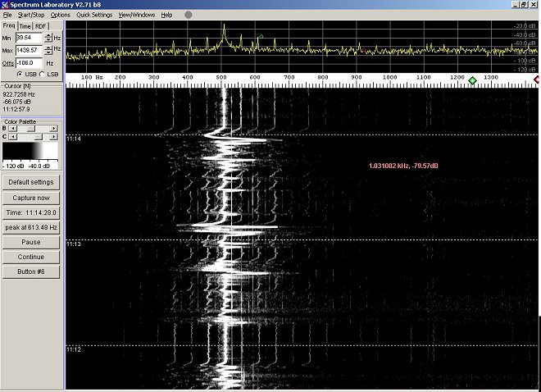
Task: Select the LSB radio button
Action: tap(42, 74)
